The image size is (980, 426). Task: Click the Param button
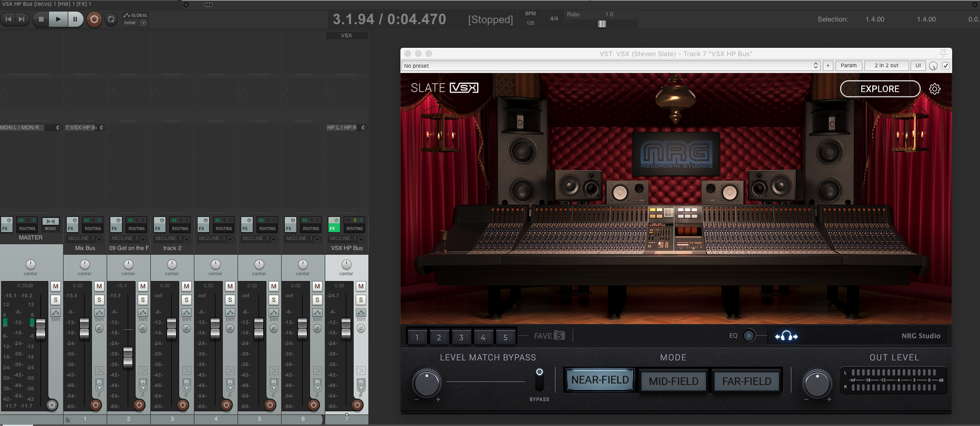coord(849,66)
